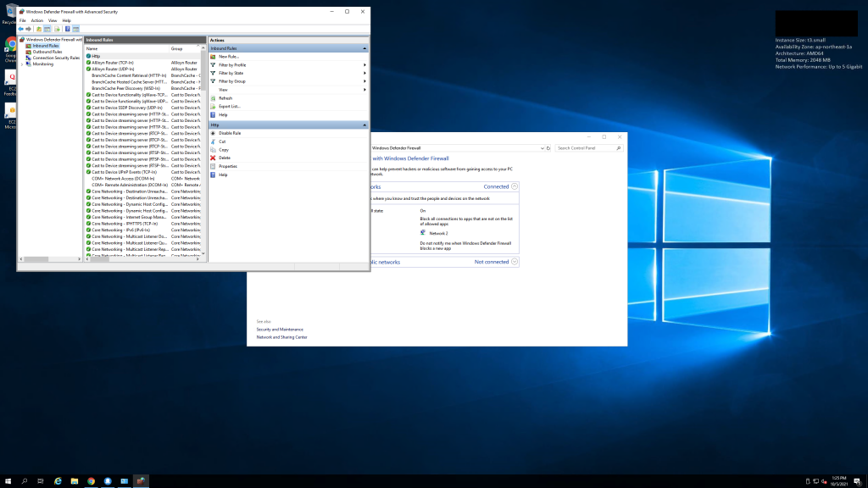Screen dimensions: 868x488
Task: Click the Up one level folder icon
Action: coord(39,29)
